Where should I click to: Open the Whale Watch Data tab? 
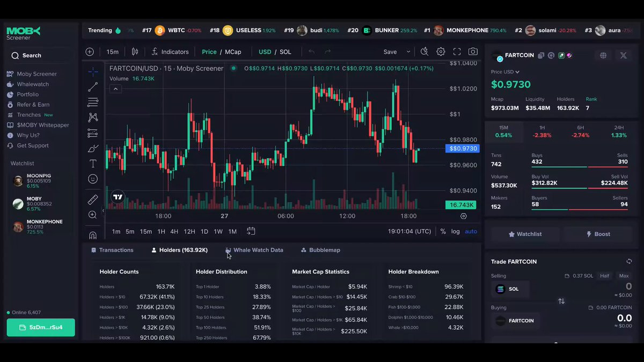point(254,250)
